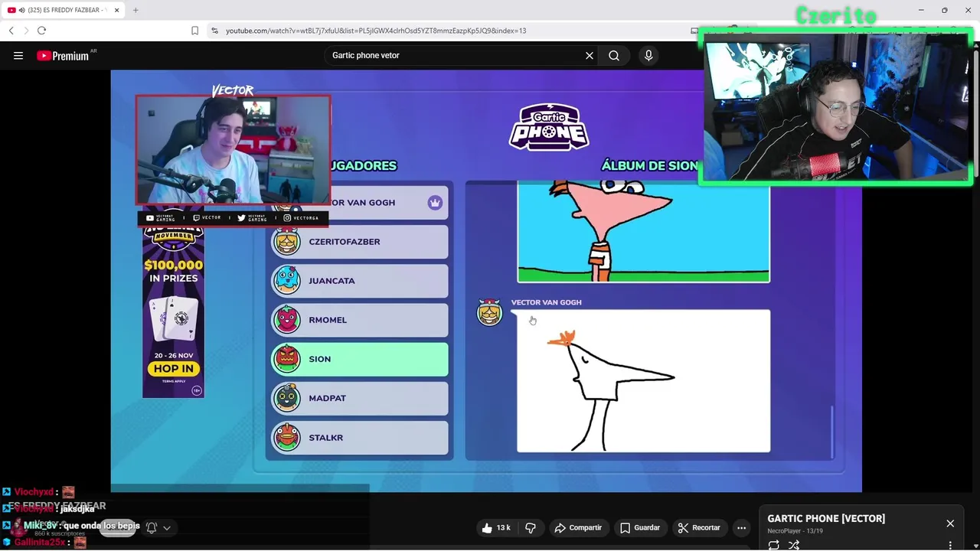Screen dimensions: 980x551
Task: Click Vector Van Gogh avatar beside drawing
Action: point(489,312)
